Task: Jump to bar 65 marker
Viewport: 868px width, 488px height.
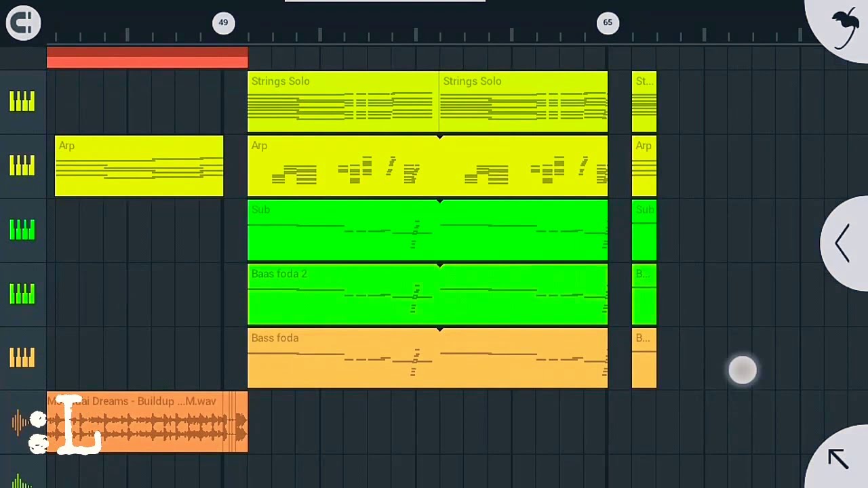Action: pyautogui.click(x=608, y=23)
